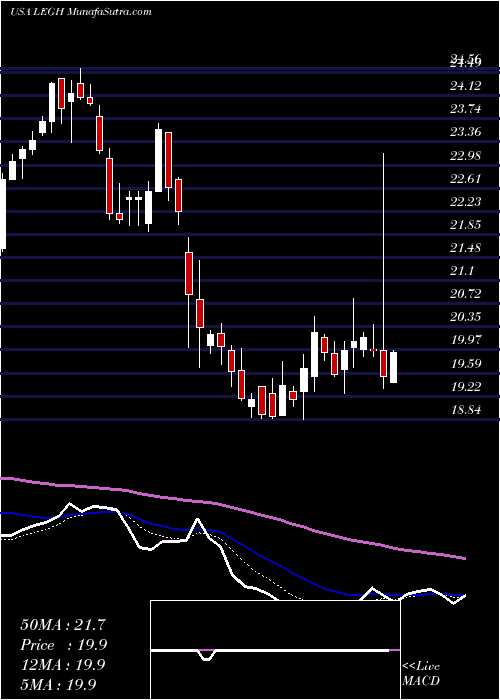Click the long upper wick candle reaching 22.98

383,271
